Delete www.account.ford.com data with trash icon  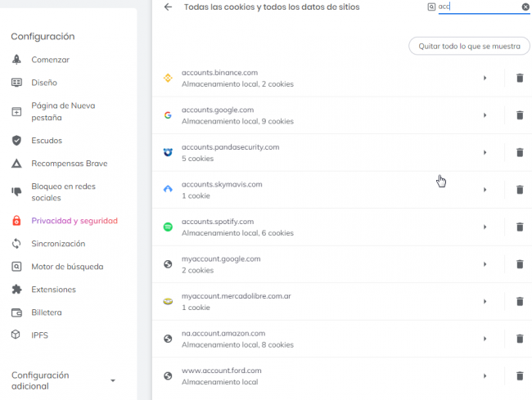tap(520, 376)
